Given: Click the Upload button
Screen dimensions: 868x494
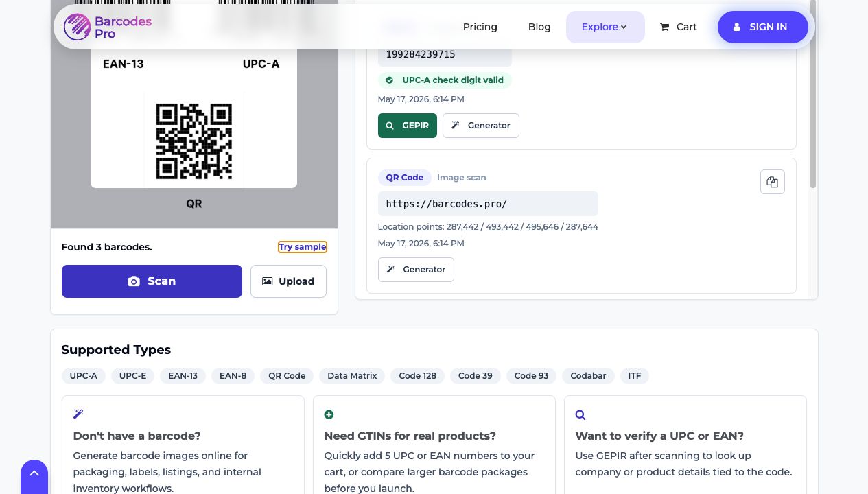Looking at the screenshot, I should click(x=288, y=281).
